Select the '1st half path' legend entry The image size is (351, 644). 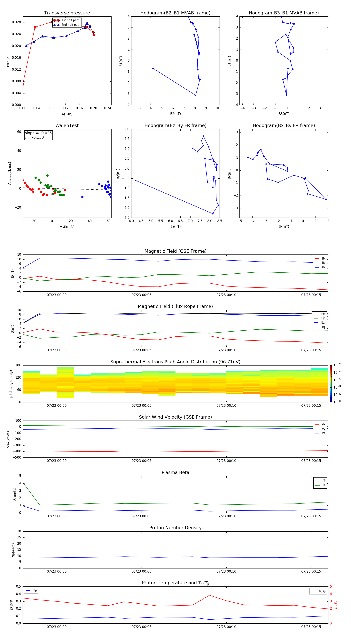click(66, 20)
